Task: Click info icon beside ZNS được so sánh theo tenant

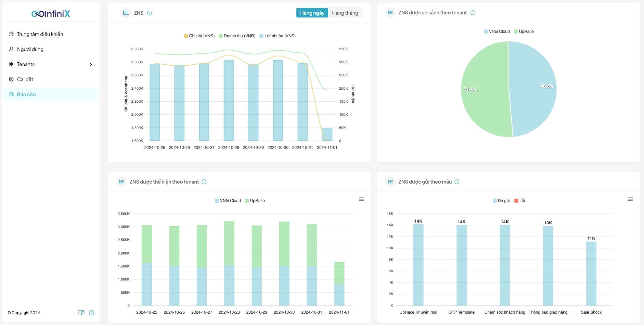Action: click(x=473, y=13)
